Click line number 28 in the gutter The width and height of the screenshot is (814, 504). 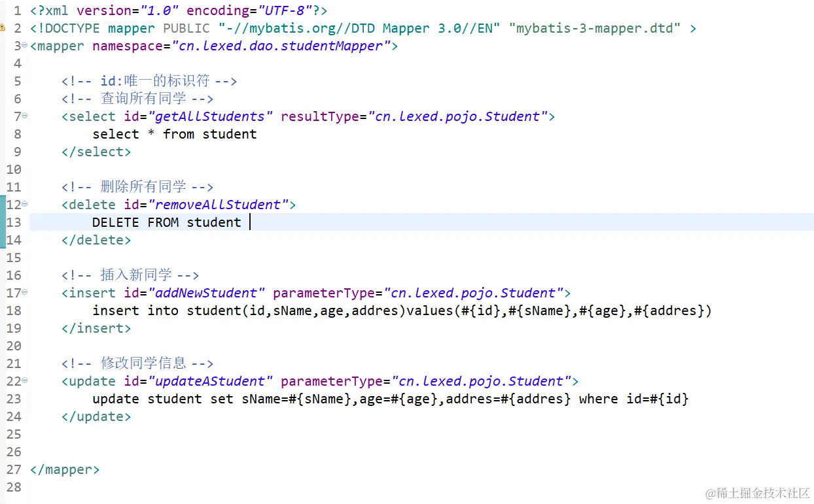pos(14,487)
